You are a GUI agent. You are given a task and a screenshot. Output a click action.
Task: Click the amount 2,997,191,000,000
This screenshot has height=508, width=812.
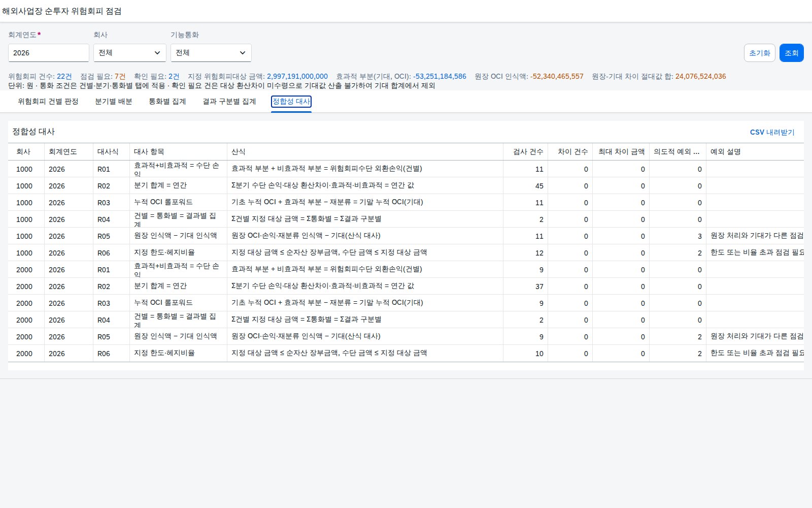[x=297, y=76]
